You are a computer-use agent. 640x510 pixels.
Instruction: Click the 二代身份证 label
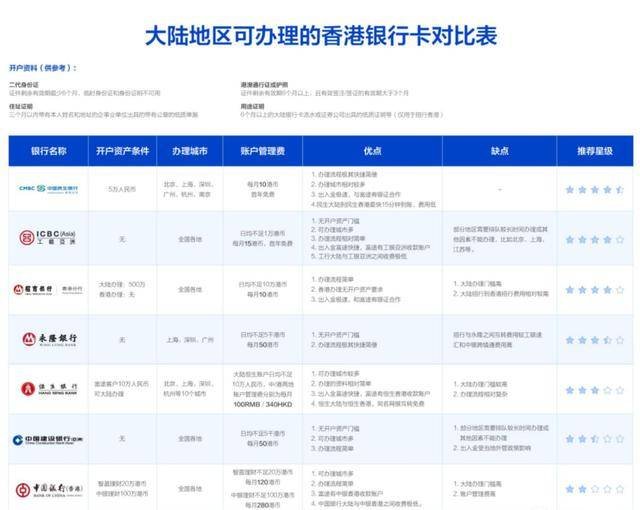tap(24, 84)
